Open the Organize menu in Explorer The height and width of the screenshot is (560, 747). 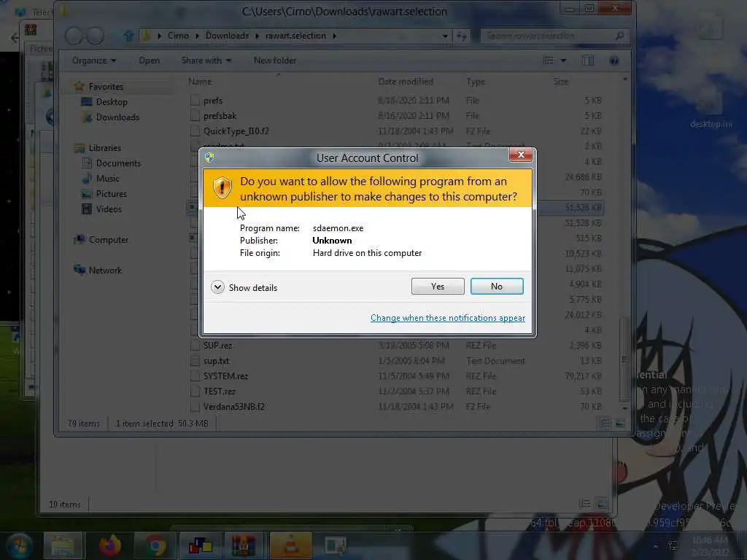94,61
